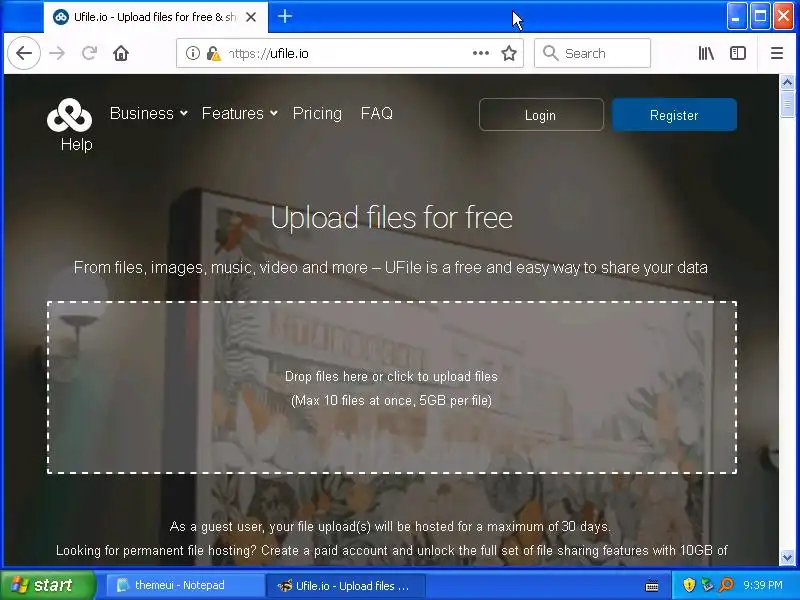Open page actions three-dots menu
Viewport: 800px width, 600px height.
(x=481, y=53)
